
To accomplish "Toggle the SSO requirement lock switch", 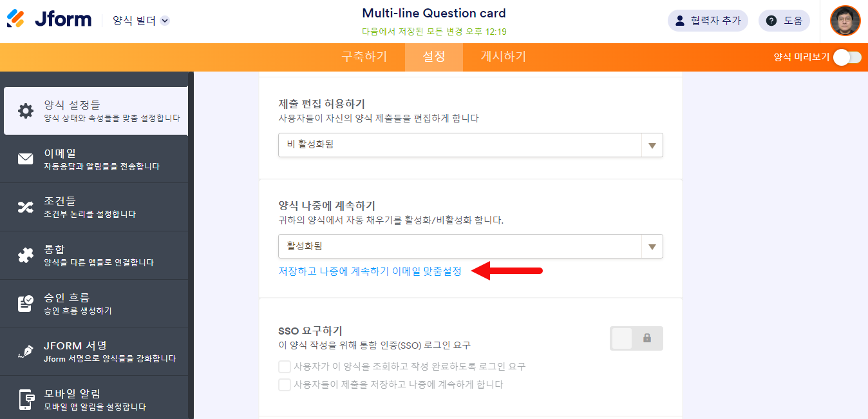I will [x=636, y=338].
